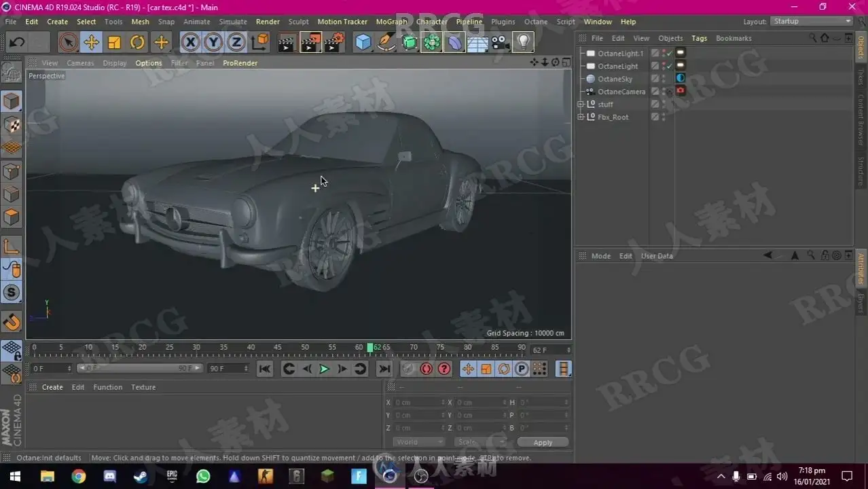868x489 pixels.
Task: Click the timeline playhead at frame 62
Action: coord(370,348)
